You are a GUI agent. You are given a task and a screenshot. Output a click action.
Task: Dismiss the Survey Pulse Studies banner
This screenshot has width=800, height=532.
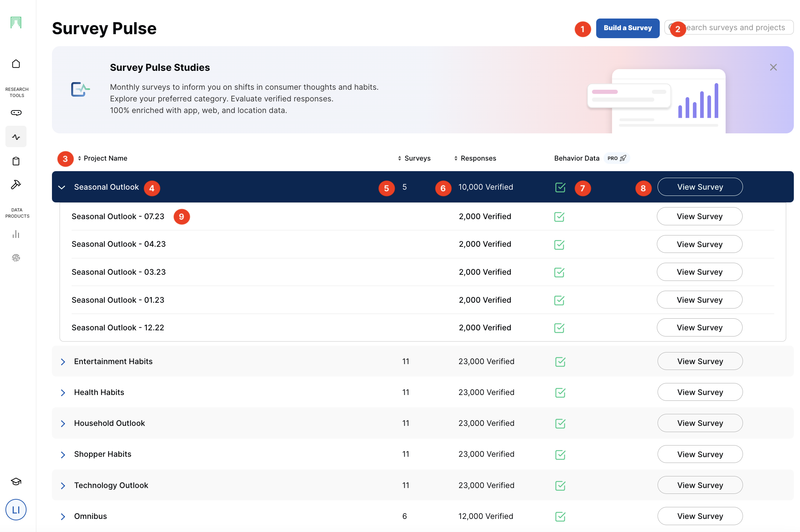pos(773,67)
